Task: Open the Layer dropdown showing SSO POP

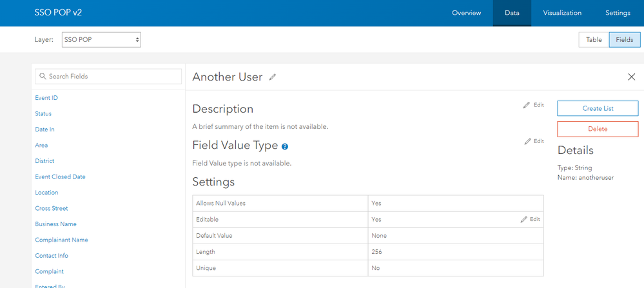Action: click(x=101, y=40)
